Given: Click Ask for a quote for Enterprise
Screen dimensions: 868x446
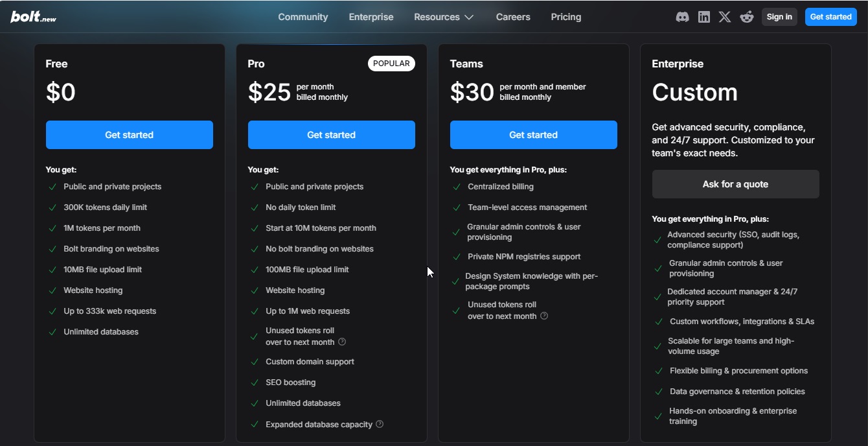Looking at the screenshot, I should pyautogui.click(x=735, y=184).
